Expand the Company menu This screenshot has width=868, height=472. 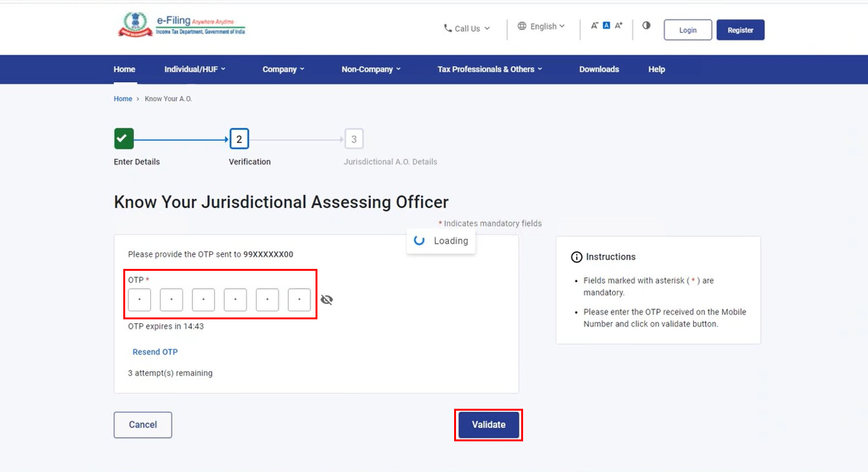click(x=283, y=69)
